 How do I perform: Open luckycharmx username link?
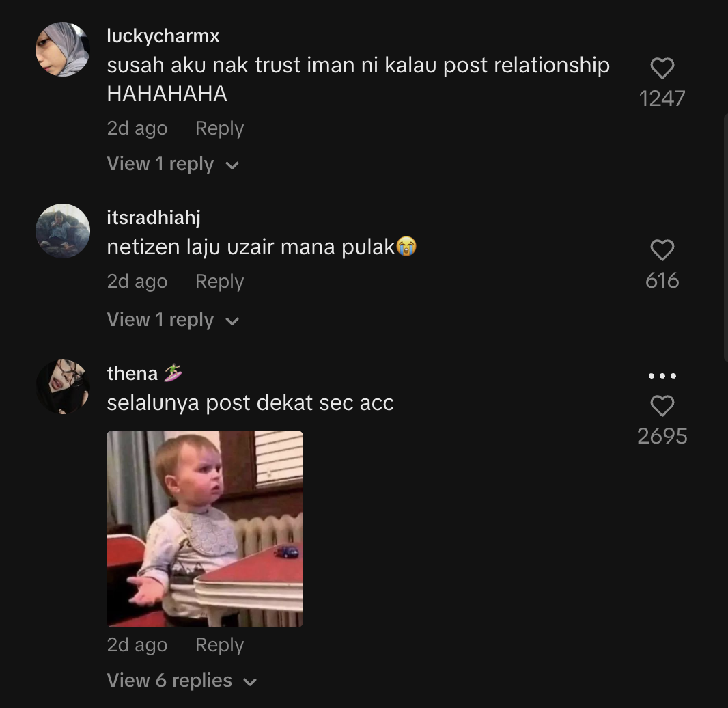pyautogui.click(x=163, y=36)
